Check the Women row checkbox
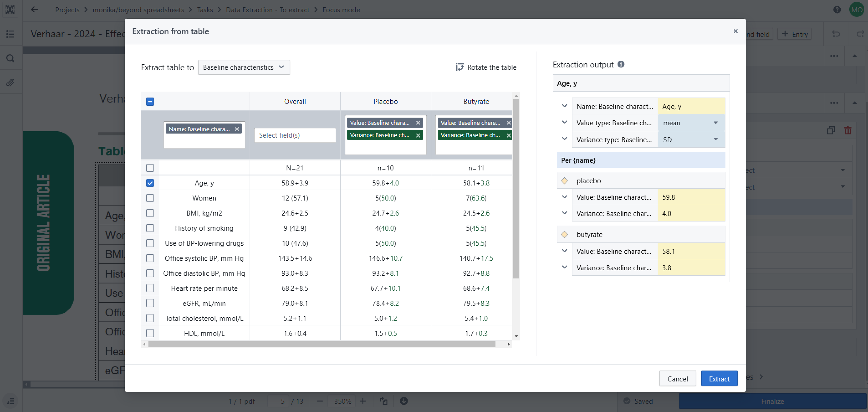The width and height of the screenshot is (868, 412). (150, 198)
